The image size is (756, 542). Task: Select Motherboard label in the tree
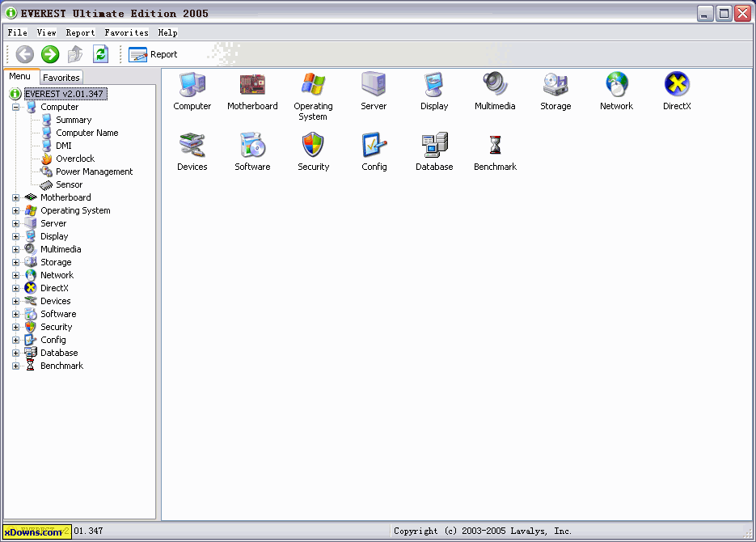65,197
